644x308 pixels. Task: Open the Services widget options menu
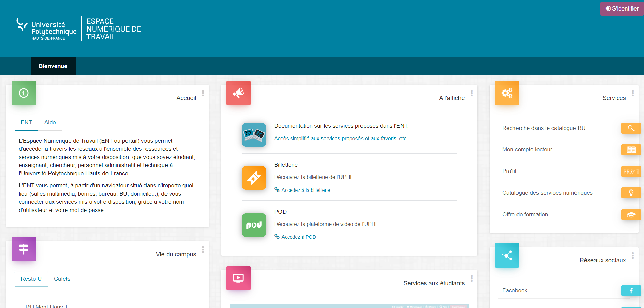point(632,92)
